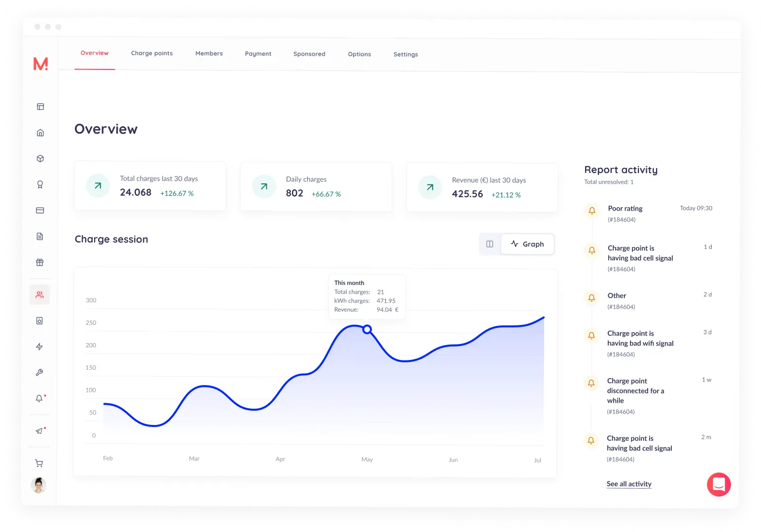Open the Options tab
The height and width of the screenshot is (532, 761).
[x=360, y=54]
